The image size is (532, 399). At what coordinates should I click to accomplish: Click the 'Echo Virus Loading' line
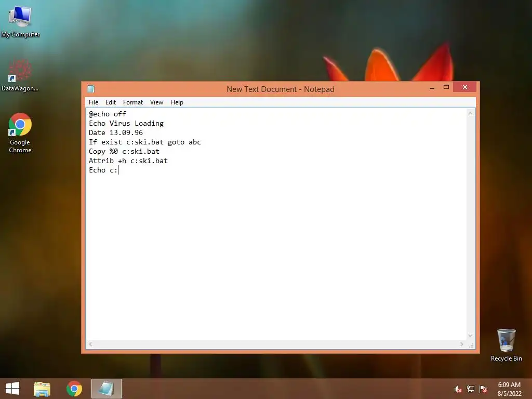click(126, 123)
